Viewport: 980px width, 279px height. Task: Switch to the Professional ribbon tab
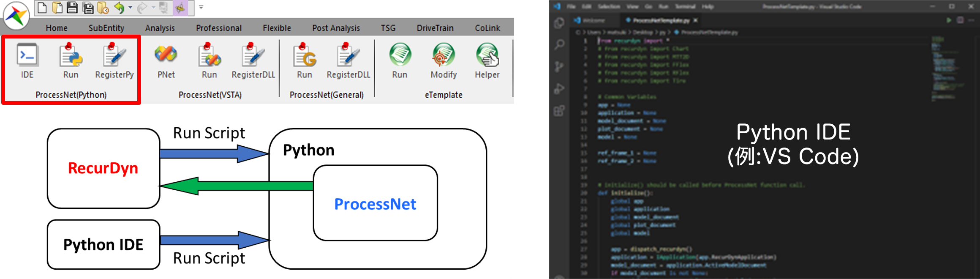click(219, 28)
